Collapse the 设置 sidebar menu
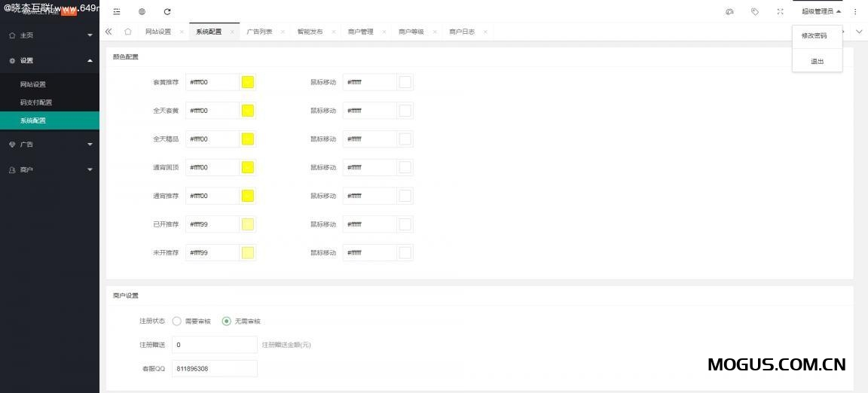The height and width of the screenshot is (393, 868). point(50,60)
